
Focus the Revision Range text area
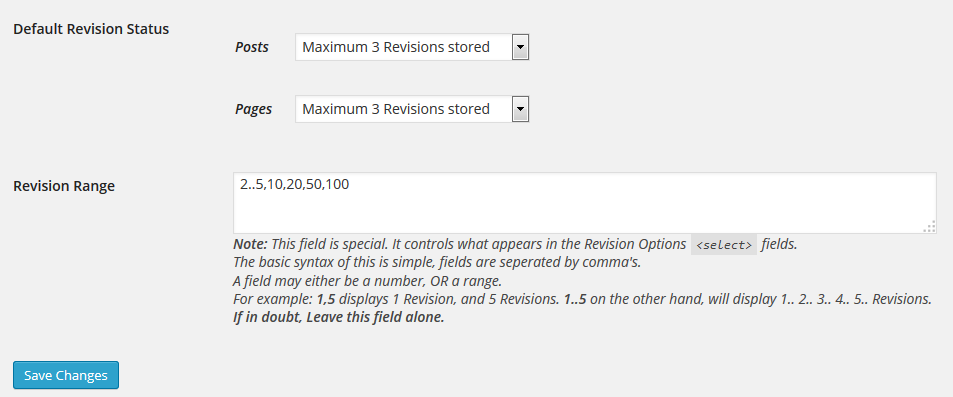coord(585,203)
